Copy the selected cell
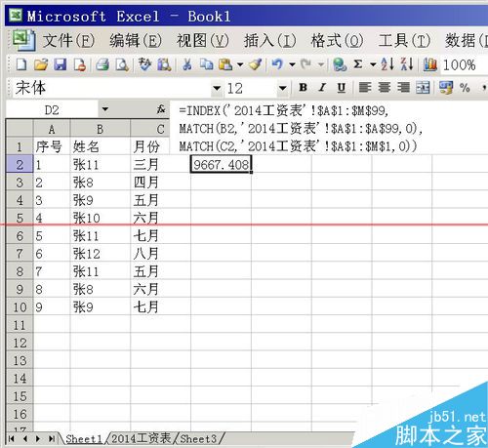Screen dimensions: 488x448 pos(206,64)
